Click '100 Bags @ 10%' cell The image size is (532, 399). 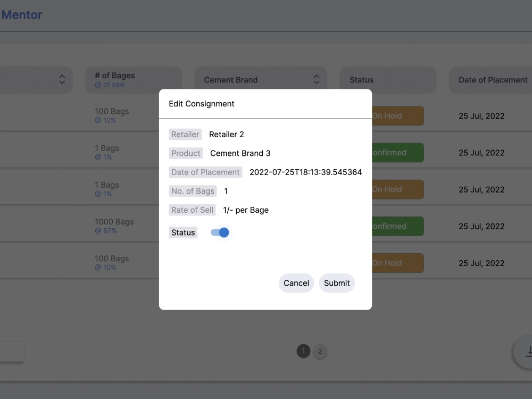[x=112, y=263]
